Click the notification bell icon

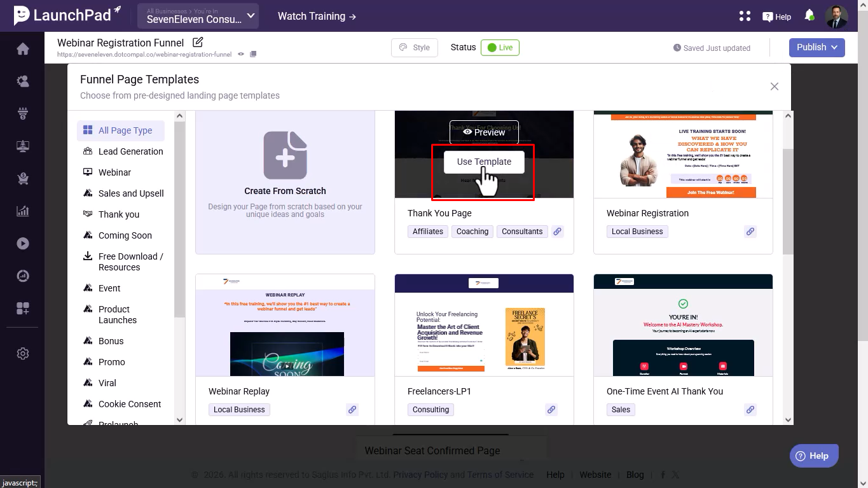pos(809,16)
